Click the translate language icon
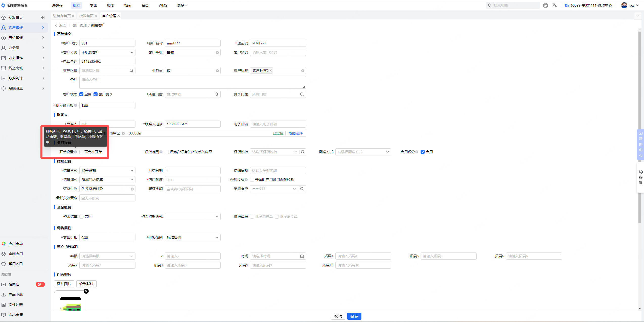644x322 pixels. (555, 5)
